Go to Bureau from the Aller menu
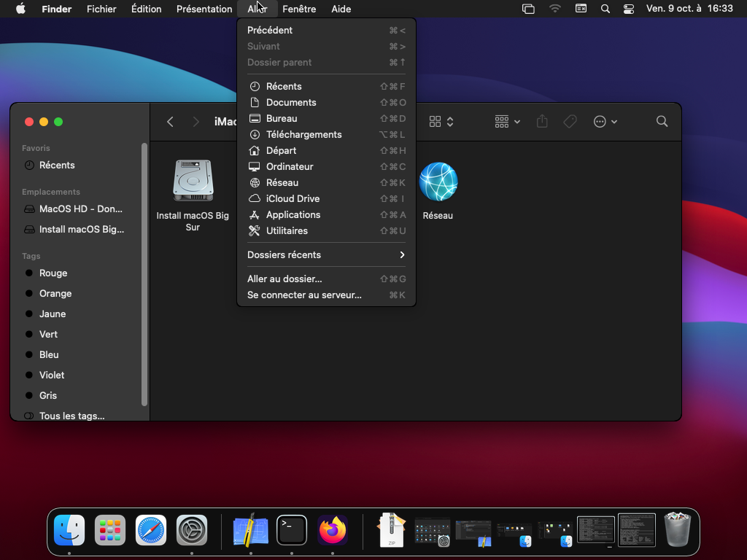 coord(326,119)
